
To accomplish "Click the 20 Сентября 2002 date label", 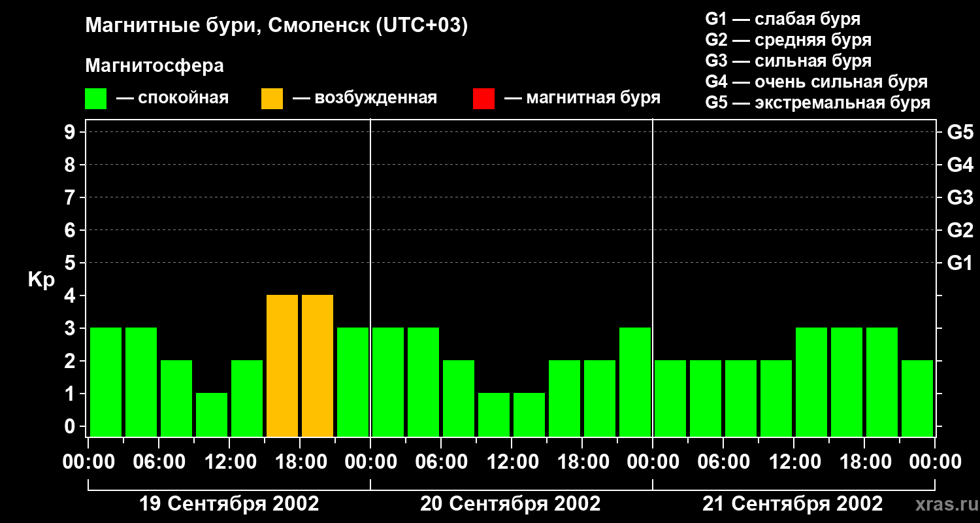I will [x=510, y=504].
